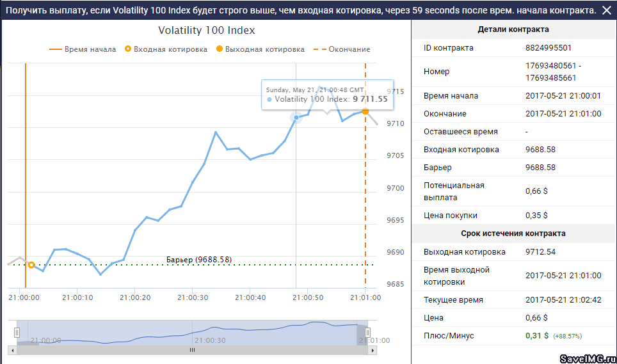Click the horizontal scrollbar thumb grip
Screen dimensions: 617x364
tap(191, 351)
